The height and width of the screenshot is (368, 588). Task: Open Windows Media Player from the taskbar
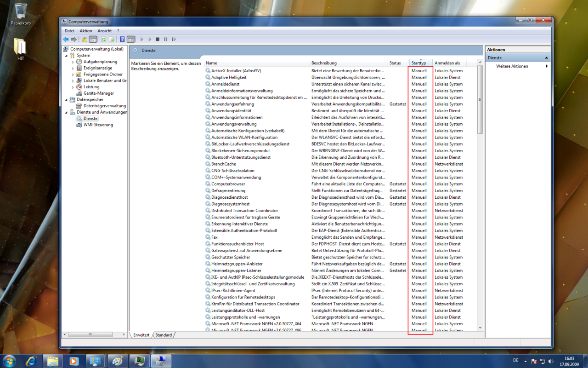[x=73, y=361]
